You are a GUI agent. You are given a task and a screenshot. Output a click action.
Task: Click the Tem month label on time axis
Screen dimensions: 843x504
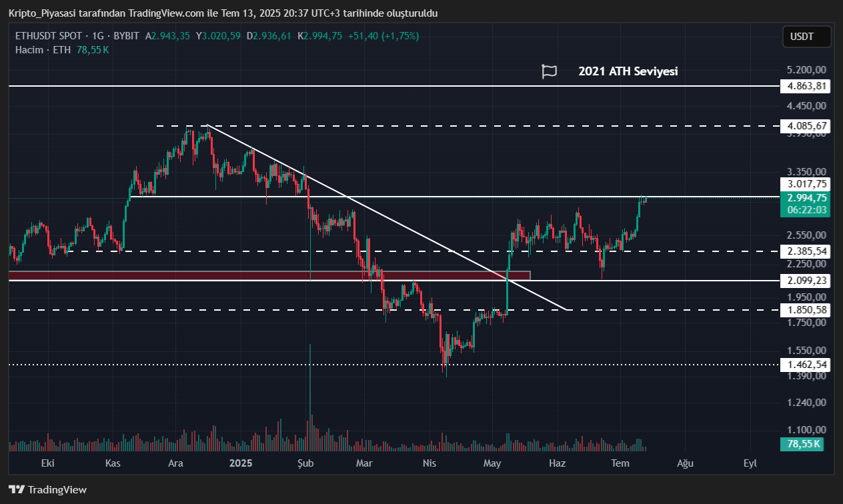point(620,463)
